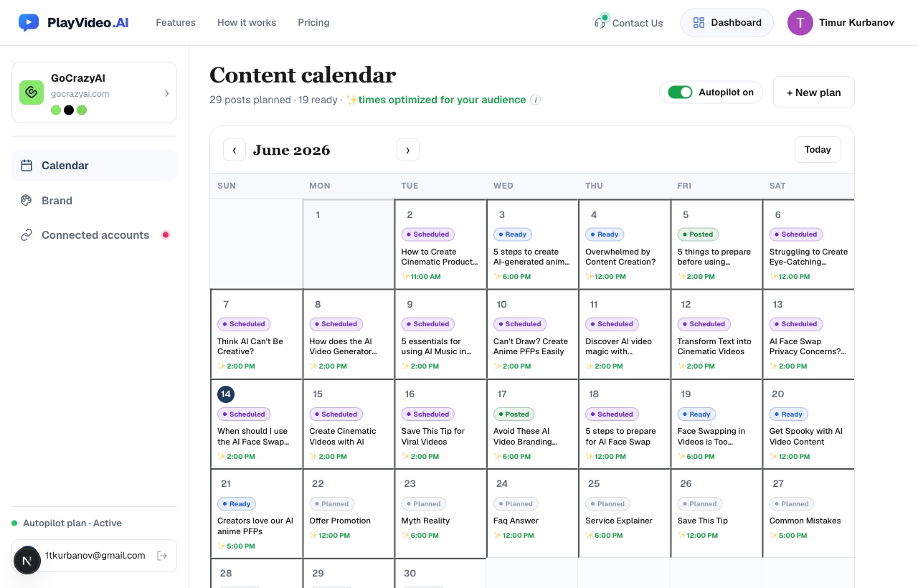Image resolution: width=918 pixels, height=588 pixels.
Task: Open the Features menu
Action: tap(176, 22)
